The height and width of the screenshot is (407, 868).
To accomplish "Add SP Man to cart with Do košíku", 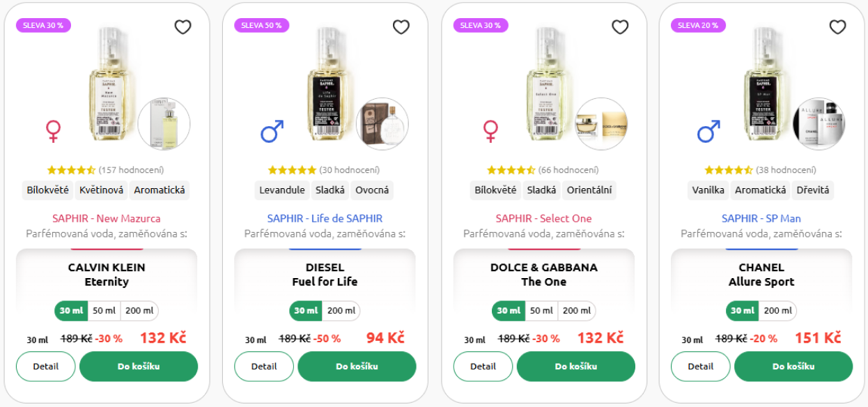I will pos(793,367).
